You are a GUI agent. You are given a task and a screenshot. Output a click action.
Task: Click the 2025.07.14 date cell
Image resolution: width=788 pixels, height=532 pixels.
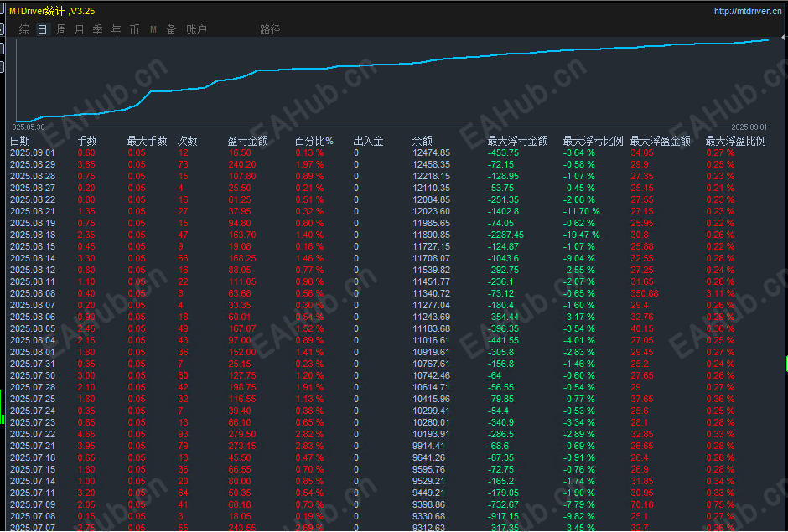click(x=33, y=481)
